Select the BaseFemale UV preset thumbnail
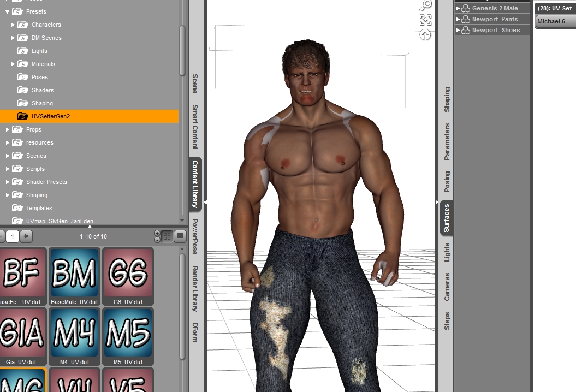The height and width of the screenshot is (392, 576). [x=23, y=276]
